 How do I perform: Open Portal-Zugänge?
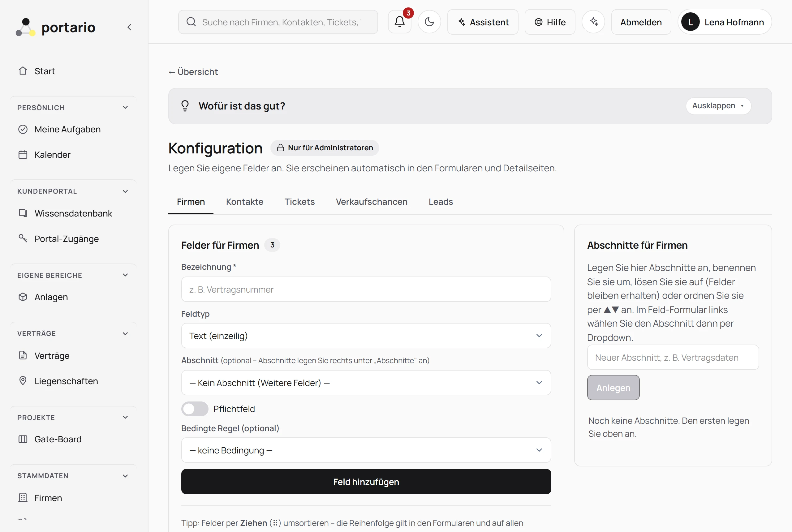point(73,239)
